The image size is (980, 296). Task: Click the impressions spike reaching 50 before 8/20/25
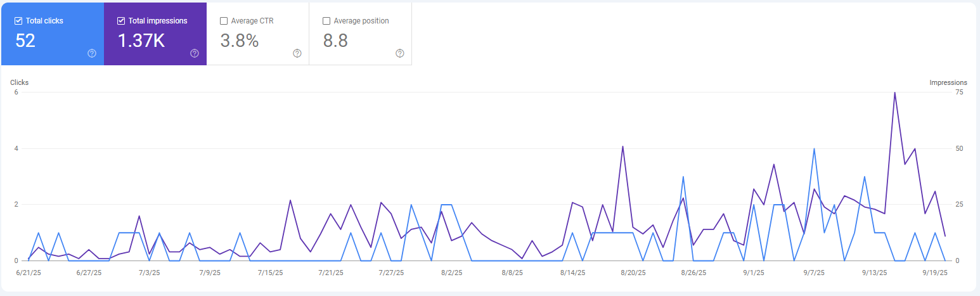pos(622,146)
